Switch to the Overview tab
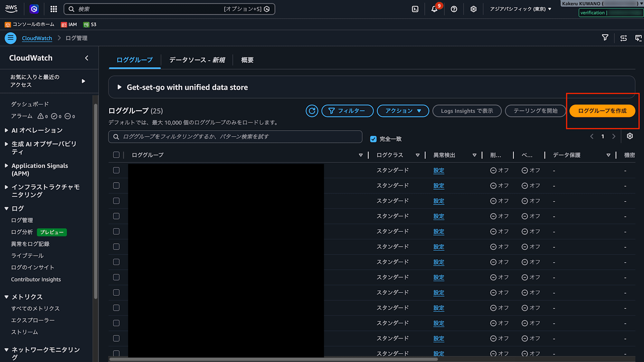 tap(247, 60)
